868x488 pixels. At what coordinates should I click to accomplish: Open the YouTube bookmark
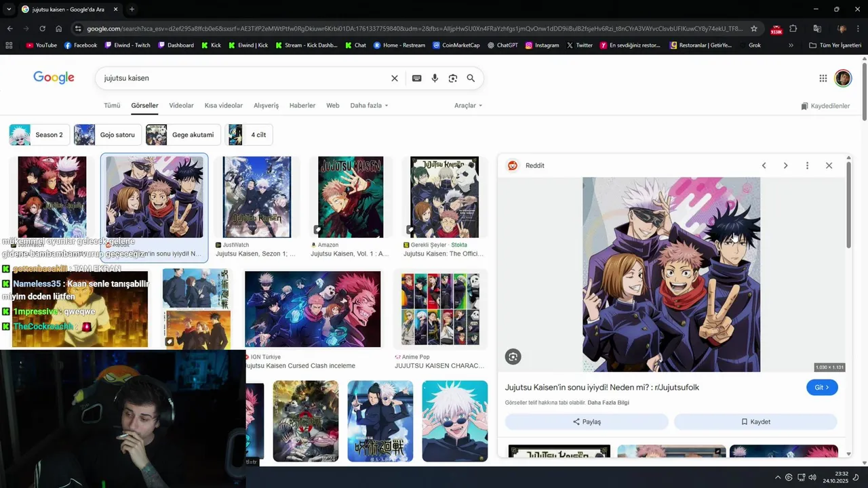[x=41, y=45]
